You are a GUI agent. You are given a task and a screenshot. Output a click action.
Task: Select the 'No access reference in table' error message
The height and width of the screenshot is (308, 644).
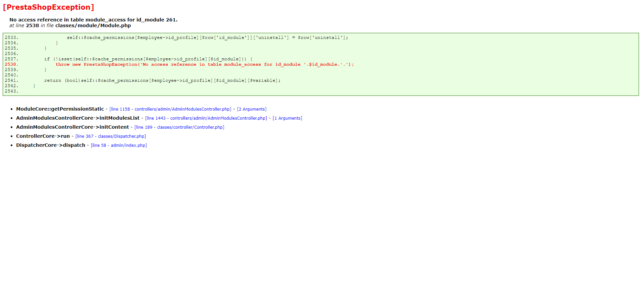94,20
